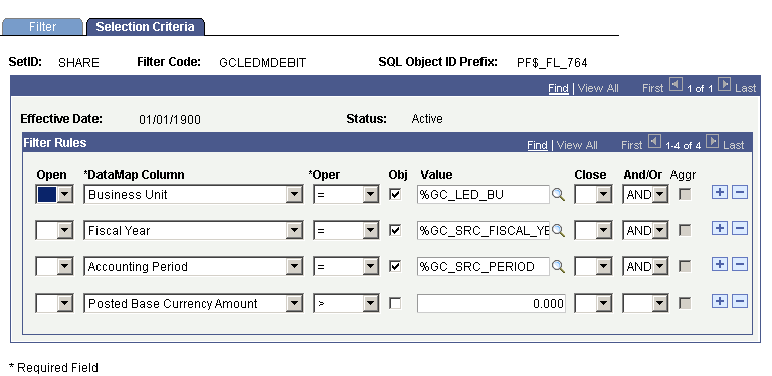Enable Obj checkbox for Posted Base Currency Amount
Image resolution: width=772 pixels, height=376 pixels.
pos(395,304)
